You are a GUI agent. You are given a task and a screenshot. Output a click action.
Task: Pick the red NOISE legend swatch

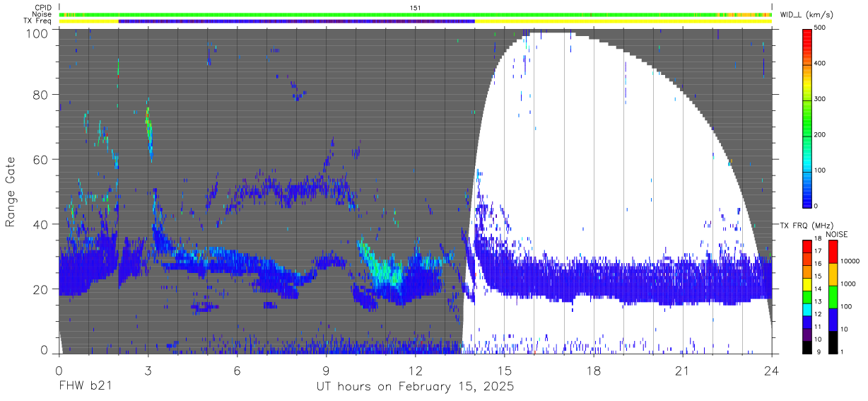832,252
